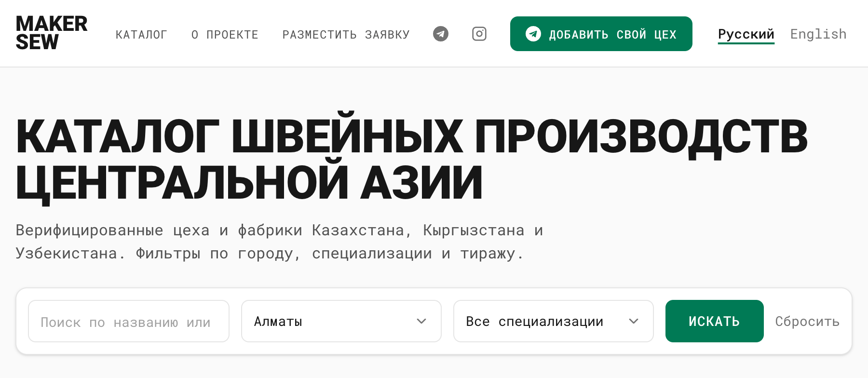Switch language to Русский
The height and width of the screenshot is (378, 868).
[x=746, y=34]
